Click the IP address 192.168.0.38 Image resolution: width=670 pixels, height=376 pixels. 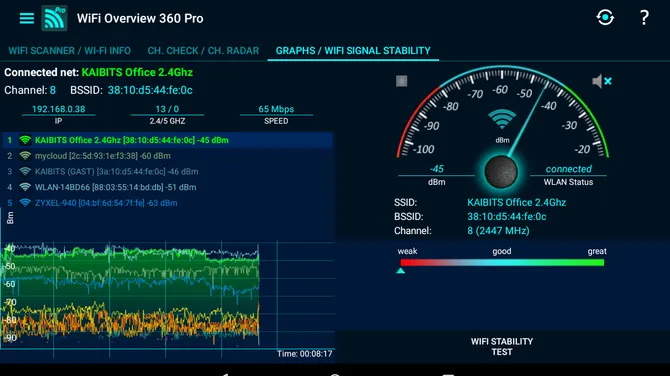click(x=59, y=109)
